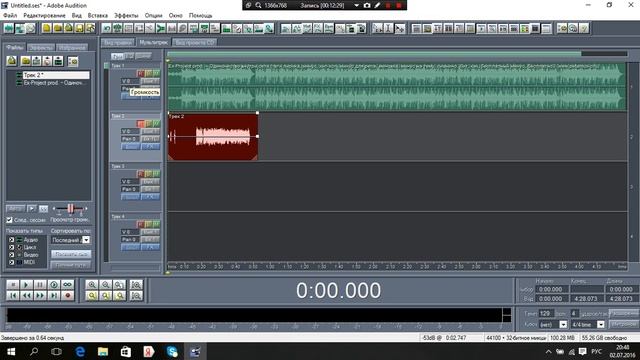This screenshot has height=360, width=640.
Task: Open the Файл menu
Action: coord(10,15)
